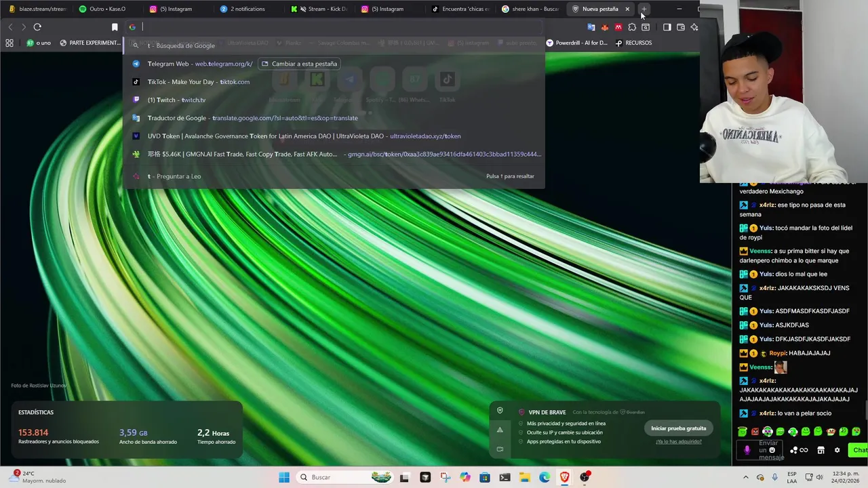Click the shield icon on the VPN card
This screenshot has width=868, height=488.
click(x=500, y=411)
